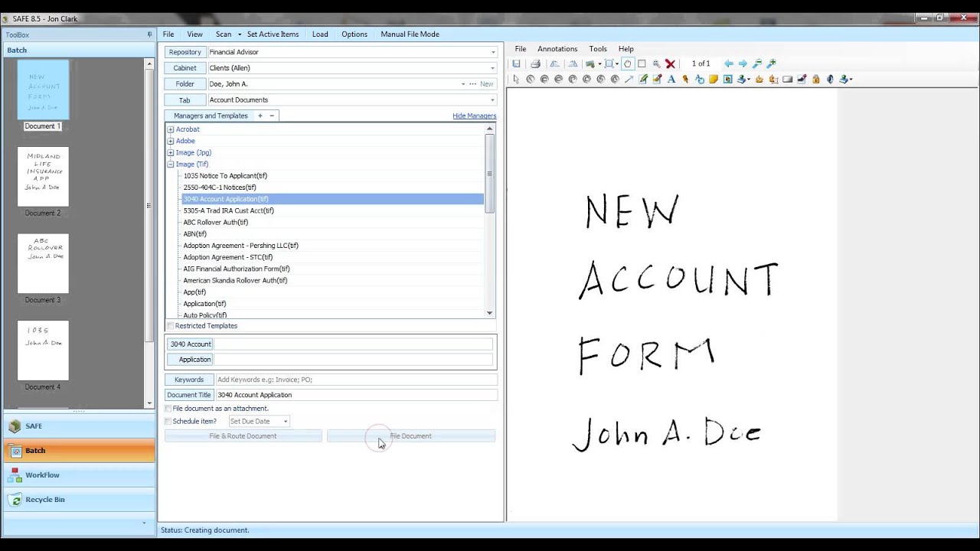Image resolution: width=980 pixels, height=551 pixels.
Task: Select 'ABC Rollover Auth(tif)' template
Action: 216,223
